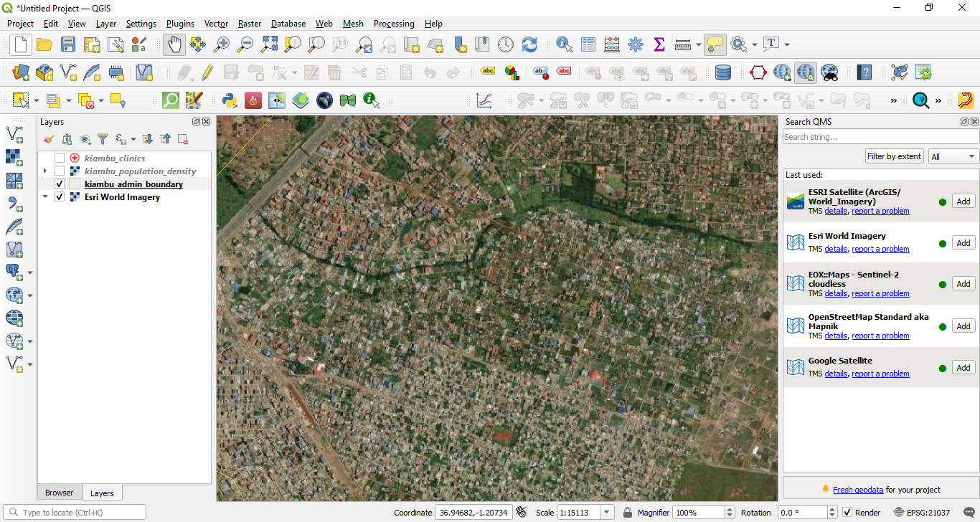Open the attribute table
980x522 pixels.
(588, 44)
